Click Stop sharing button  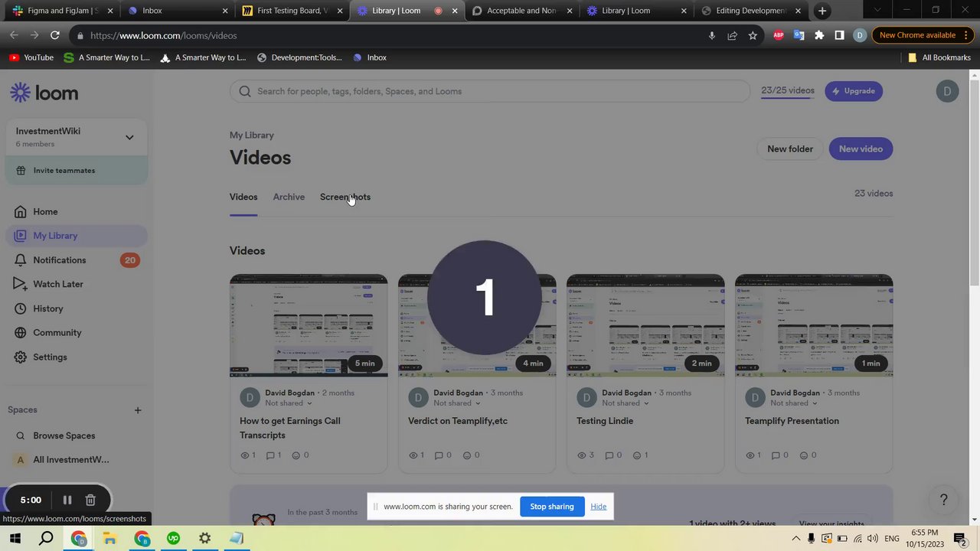click(x=552, y=507)
